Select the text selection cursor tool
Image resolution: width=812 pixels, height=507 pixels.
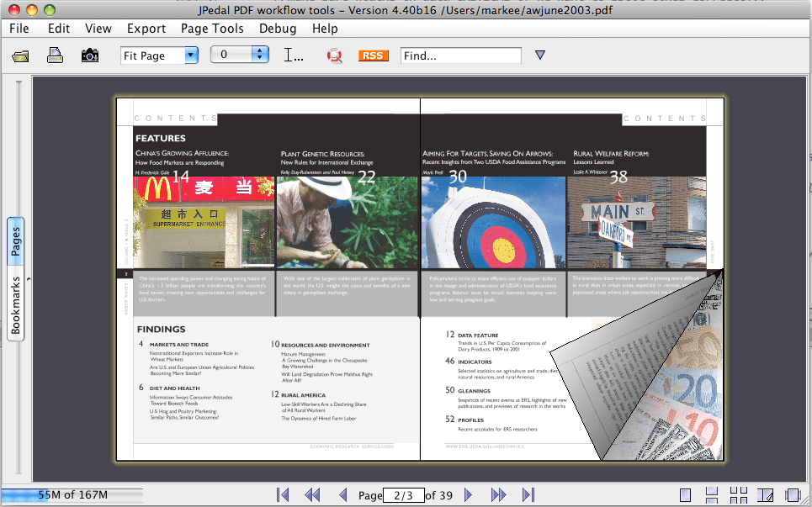(x=294, y=55)
